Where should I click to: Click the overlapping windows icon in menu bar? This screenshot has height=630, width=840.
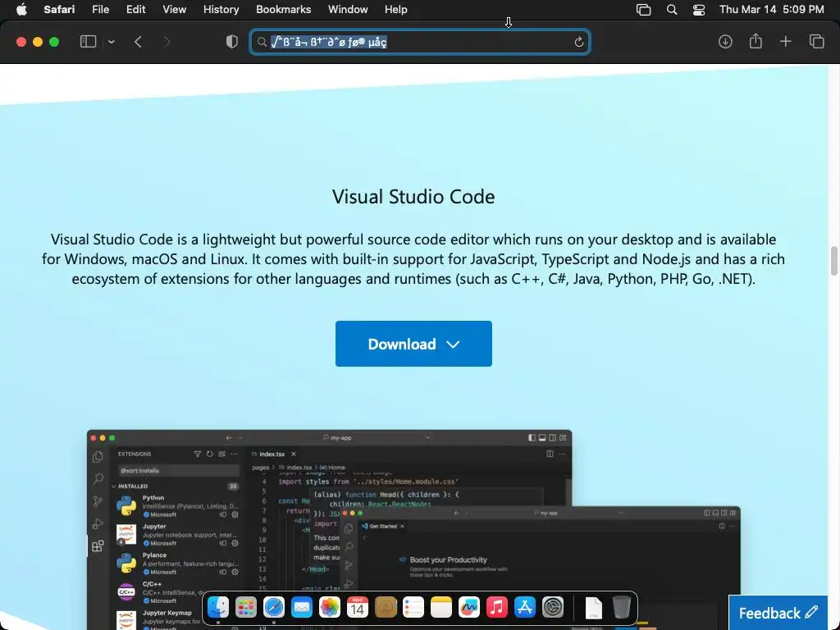click(643, 10)
